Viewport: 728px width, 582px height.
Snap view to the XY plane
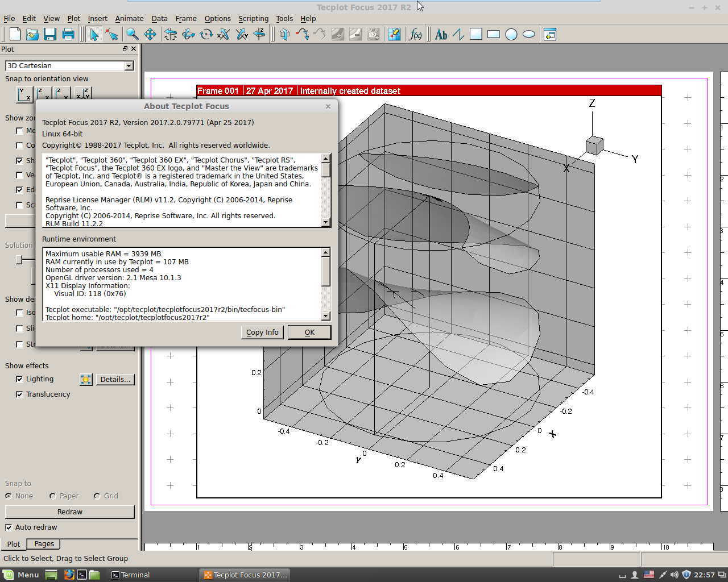[24, 94]
